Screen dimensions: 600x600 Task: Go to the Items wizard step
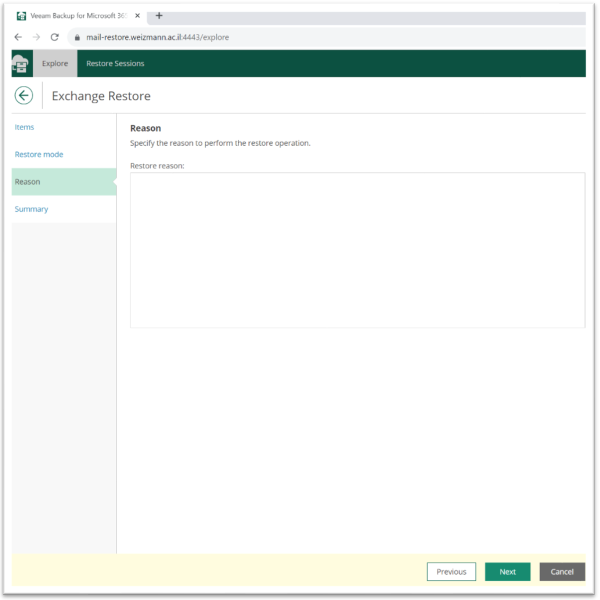point(25,127)
